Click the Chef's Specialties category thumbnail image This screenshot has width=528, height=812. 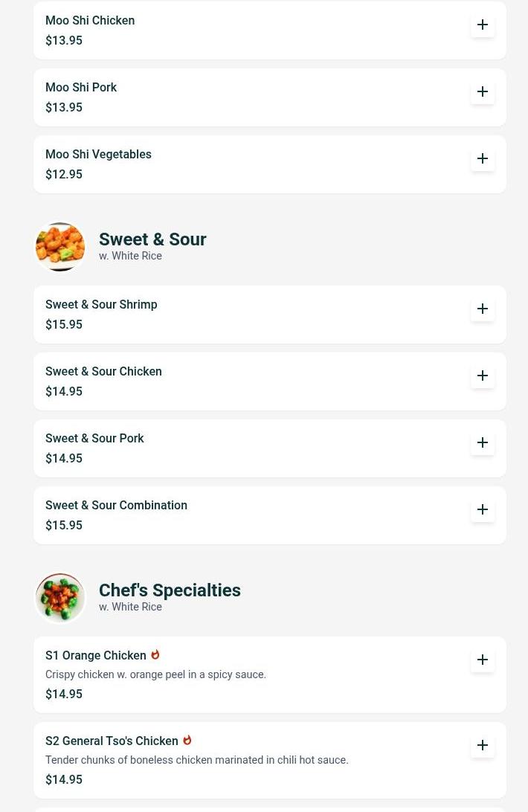[60, 598]
